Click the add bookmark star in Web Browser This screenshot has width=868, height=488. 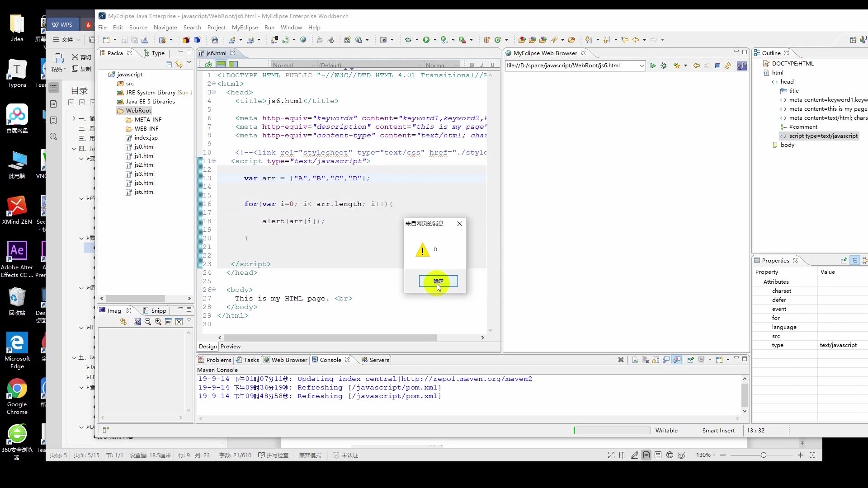pyautogui.click(x=676, y=66)
